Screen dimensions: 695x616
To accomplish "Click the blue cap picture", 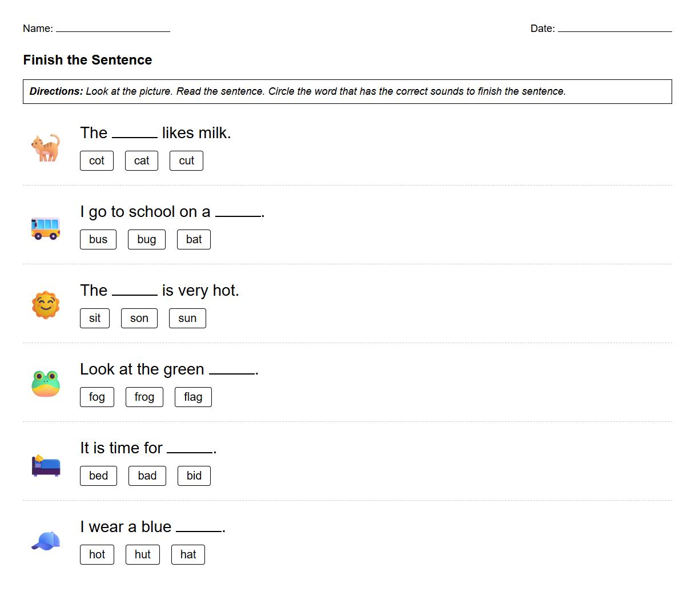I will click(46, 541).
